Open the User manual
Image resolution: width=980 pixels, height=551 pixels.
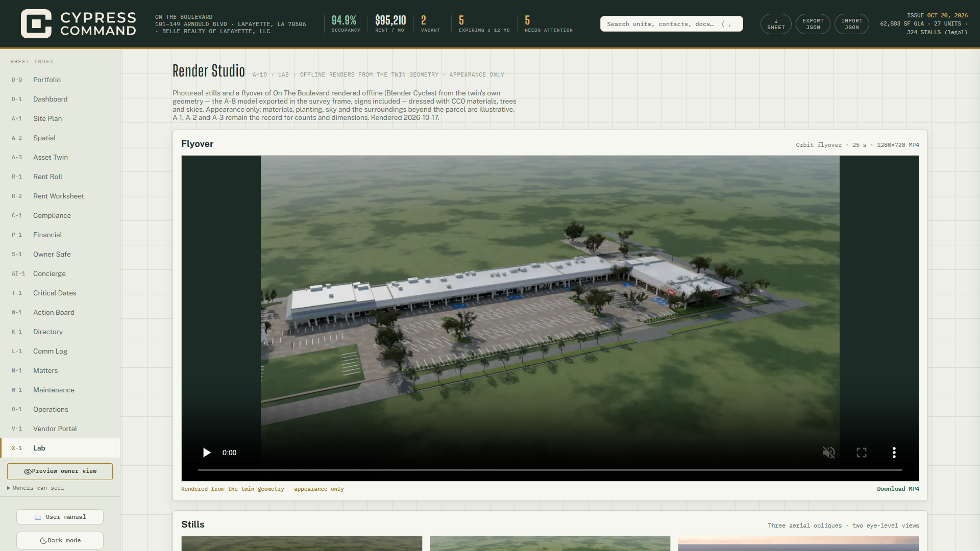point(60,517)
